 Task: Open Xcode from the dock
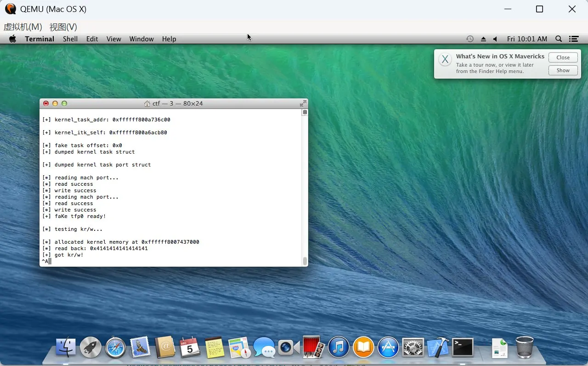(x=437, y=347)
